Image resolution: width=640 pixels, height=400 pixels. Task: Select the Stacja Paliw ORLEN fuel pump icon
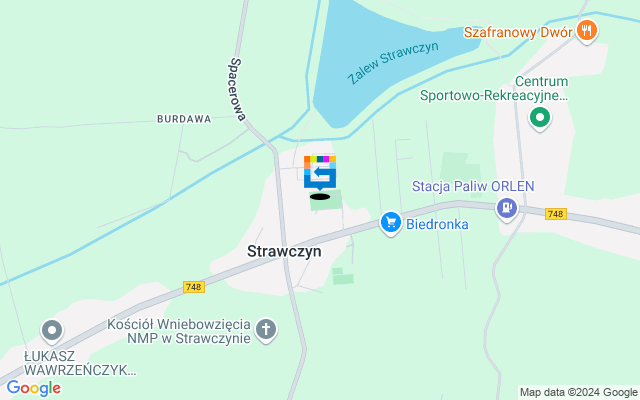507,209
